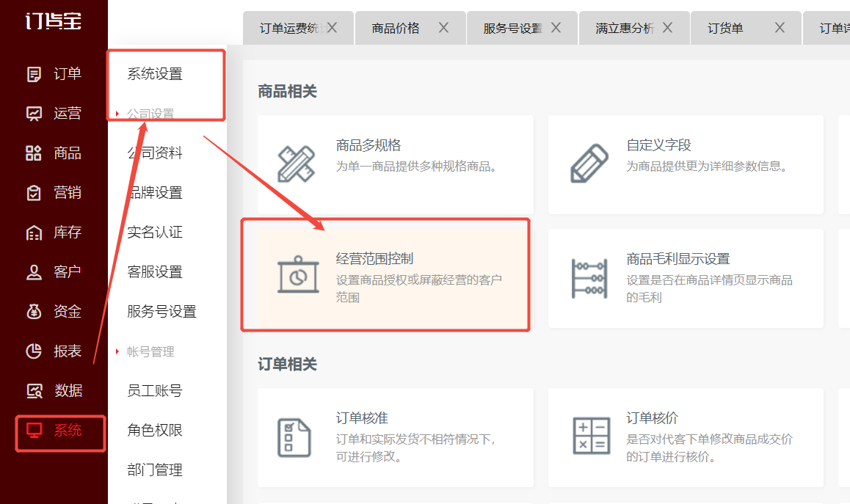
Task: Click the 报表 pie chart icon
Action: click(x=34, y=351)
